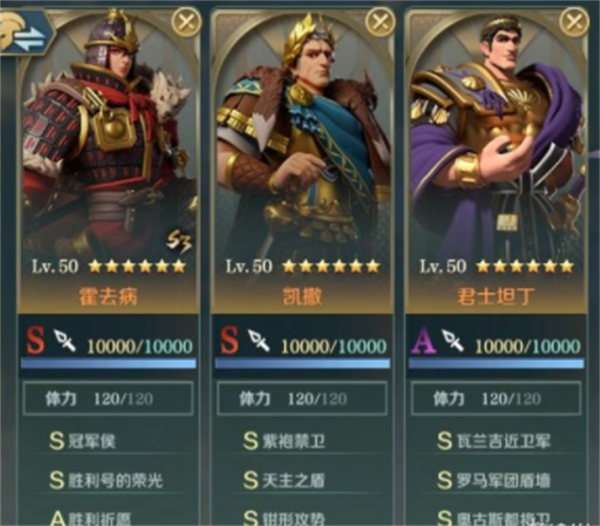Click the spear troop icon under 凯撒
The image size is (600, 526).
coord(259,340)
